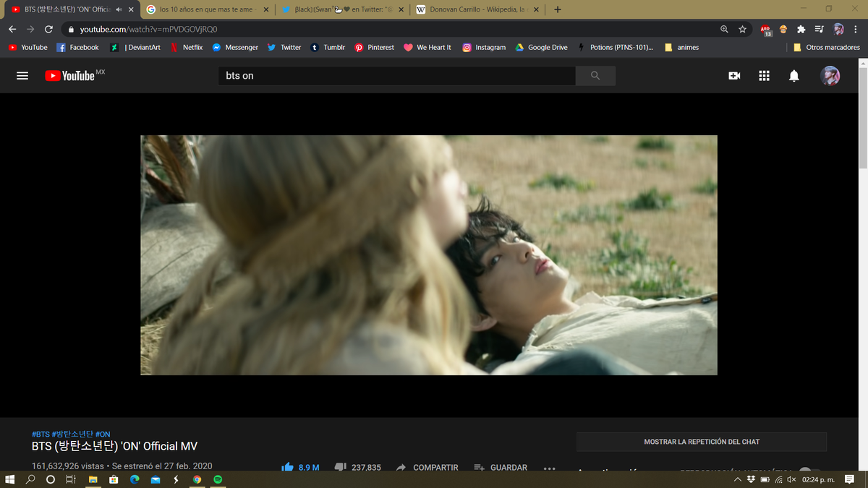The image size is (868, 488).
Task: Open the Potions (PTNS-101) bookmark
Action: coord(615,47)
